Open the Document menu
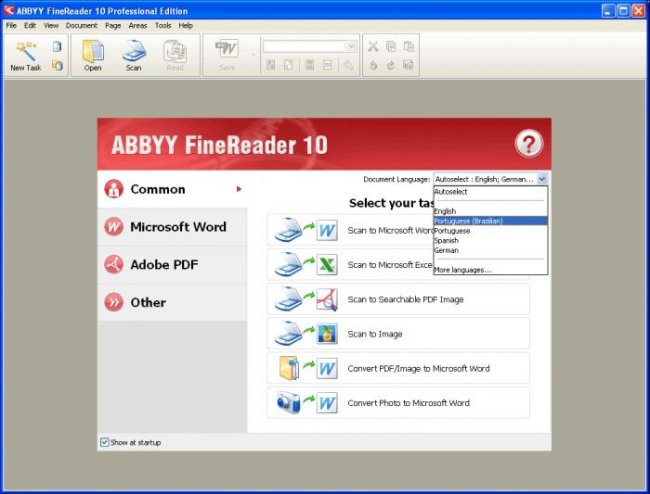Viewport: 650px width, 494px height. pos(81,25)
